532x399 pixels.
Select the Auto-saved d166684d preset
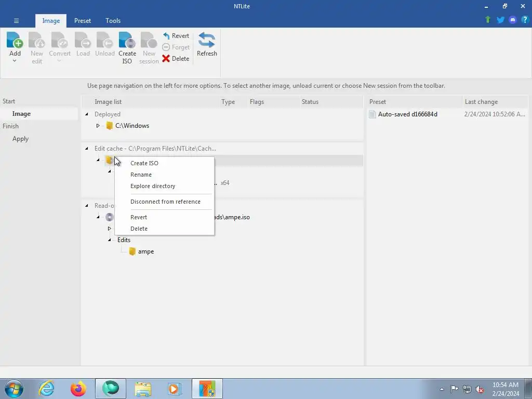click(x=407, y=114)
